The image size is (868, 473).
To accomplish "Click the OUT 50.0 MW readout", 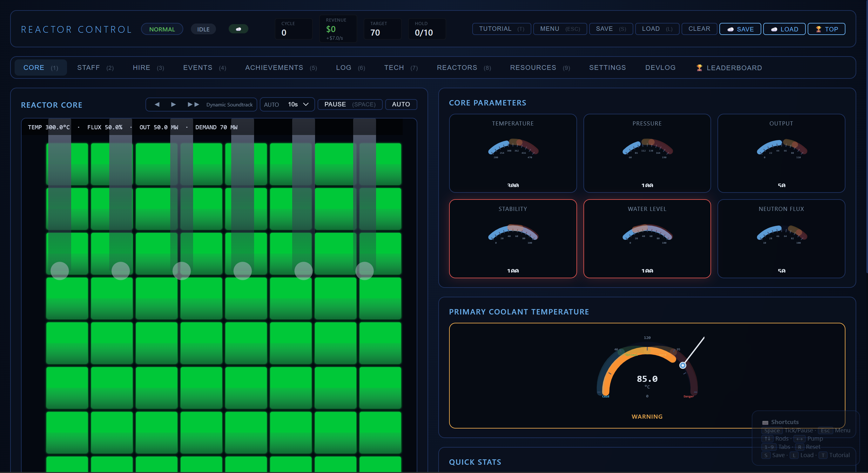I will (159, 127).
